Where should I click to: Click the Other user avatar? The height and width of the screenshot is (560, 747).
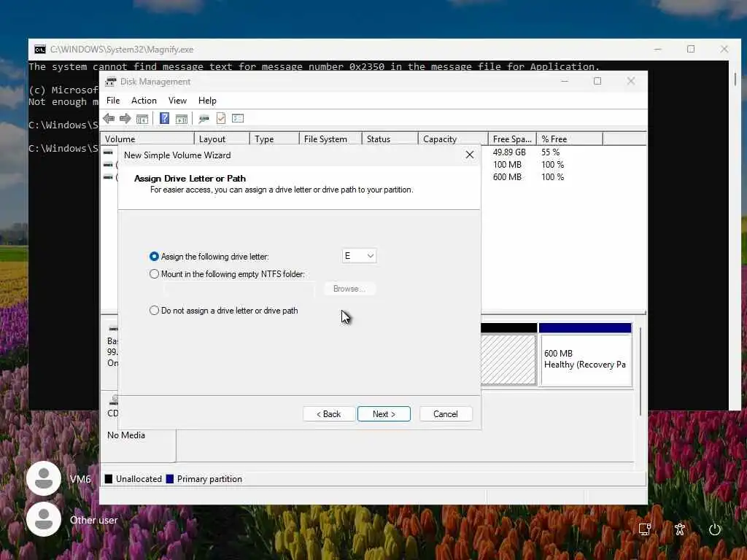[44, 519]
